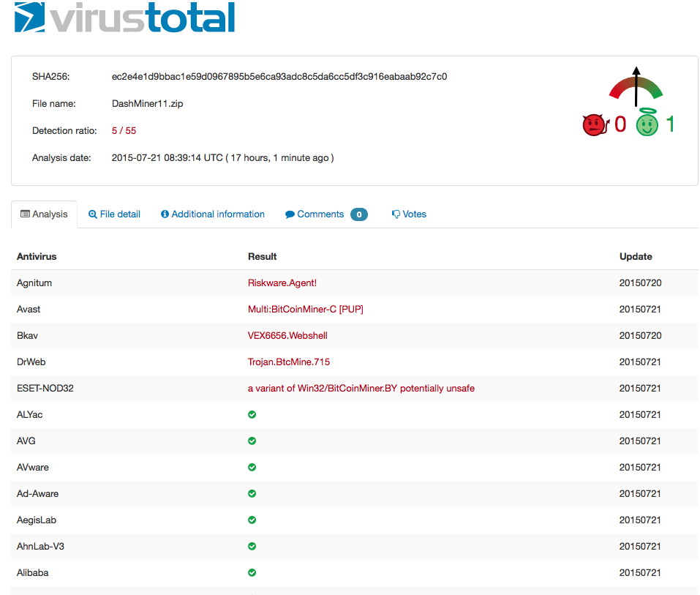Image resolution: width=700 pixels, height=595 pixels.
Task: Click the ALYac antivirus name
Action: coord(29,415)
